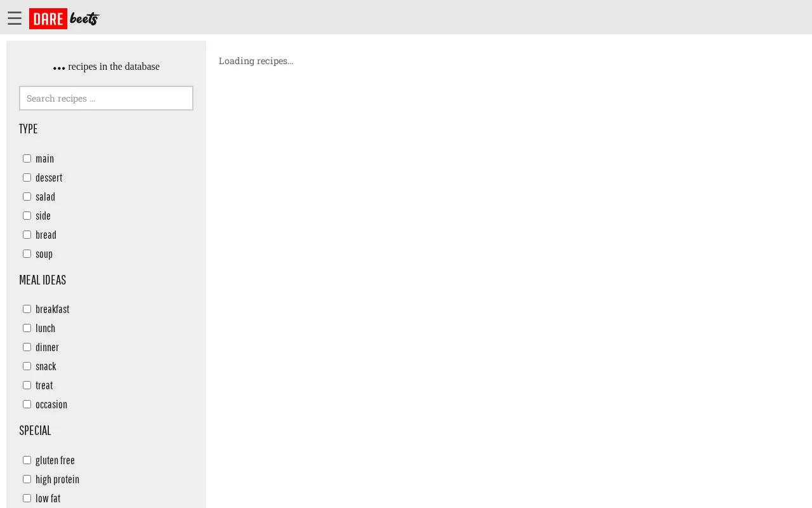Enable the occasion filter checkbox
The width and height of the screenshot is (812, 508).
pyautogui.click(x=27, y=404)
